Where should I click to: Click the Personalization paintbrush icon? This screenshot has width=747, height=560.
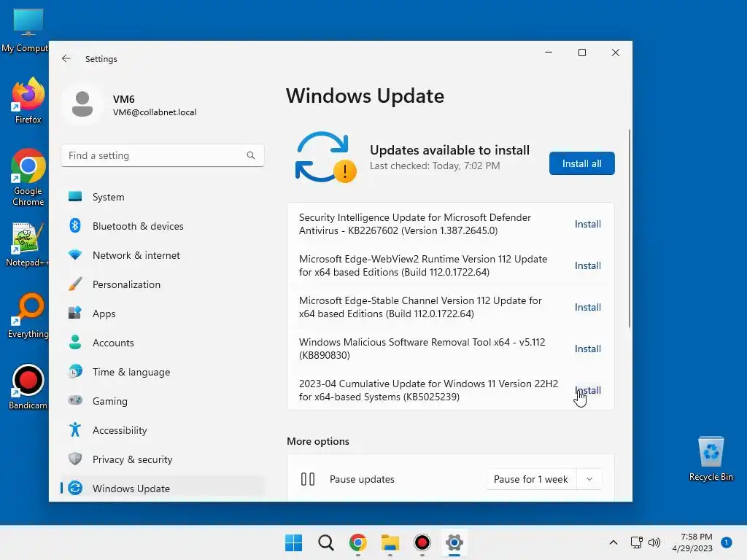(75, 284)
